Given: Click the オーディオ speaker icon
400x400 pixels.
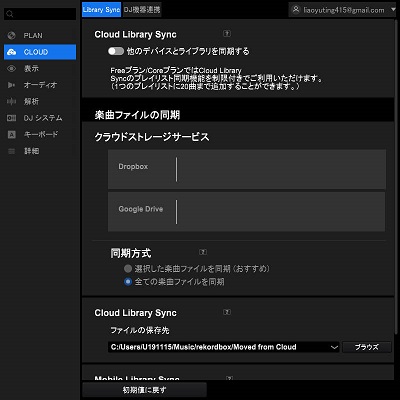Looking at the screenshot, I should (x=11, y=85).
